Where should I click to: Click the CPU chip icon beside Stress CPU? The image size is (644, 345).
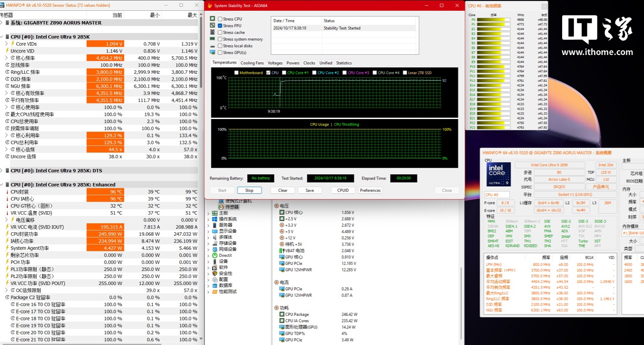[213, 19]
